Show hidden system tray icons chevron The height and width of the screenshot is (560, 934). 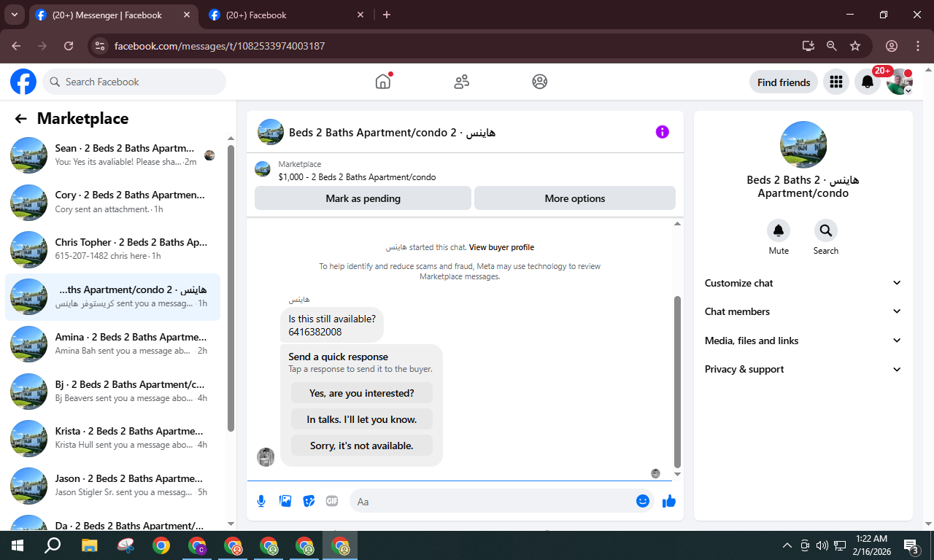tap(787, 545)
